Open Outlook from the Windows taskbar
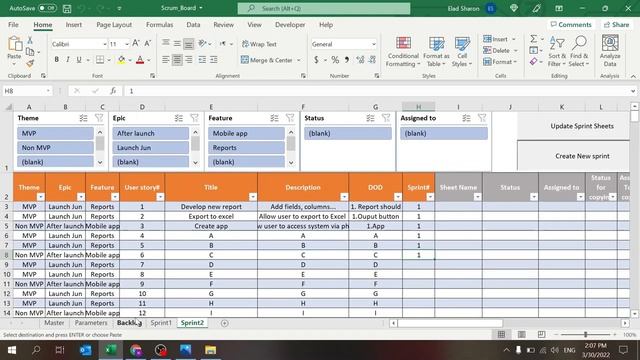640x360 pixels. pos(86,350)
